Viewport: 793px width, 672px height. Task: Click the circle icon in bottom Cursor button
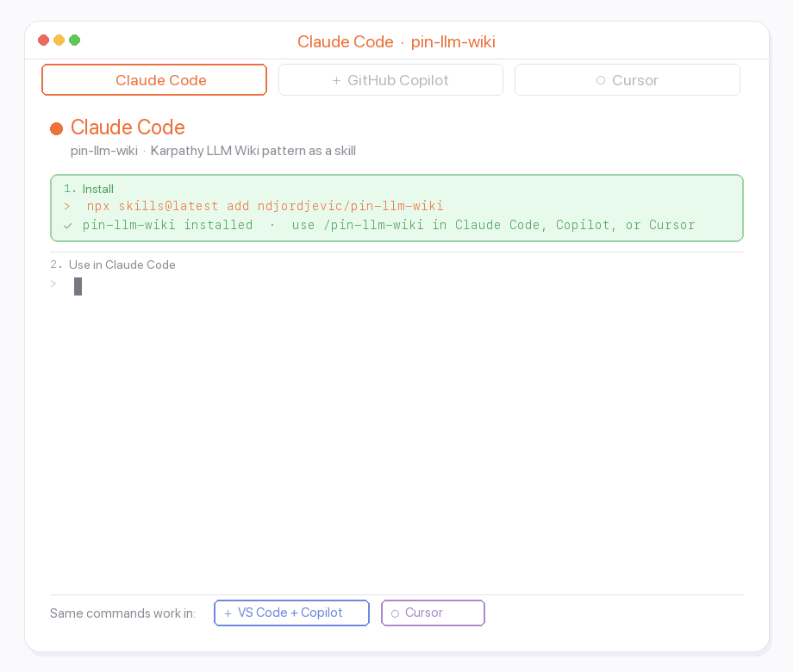point(395,613)
